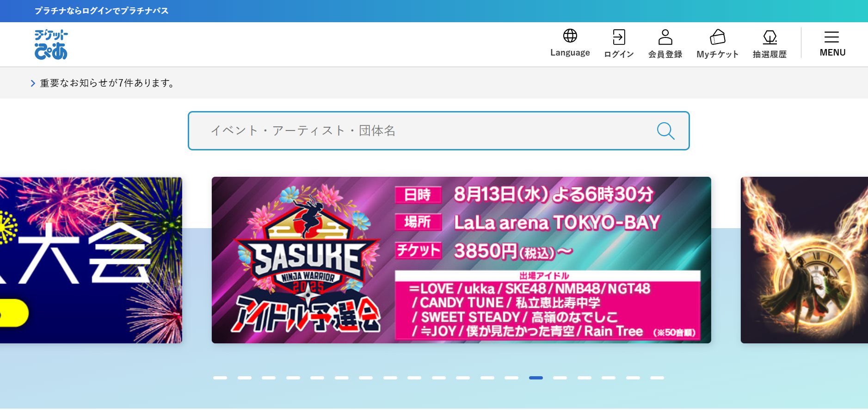868x410 pixels.
Task: Select the fireworks 大会 banner slide
Action: [x=91, y=260]
